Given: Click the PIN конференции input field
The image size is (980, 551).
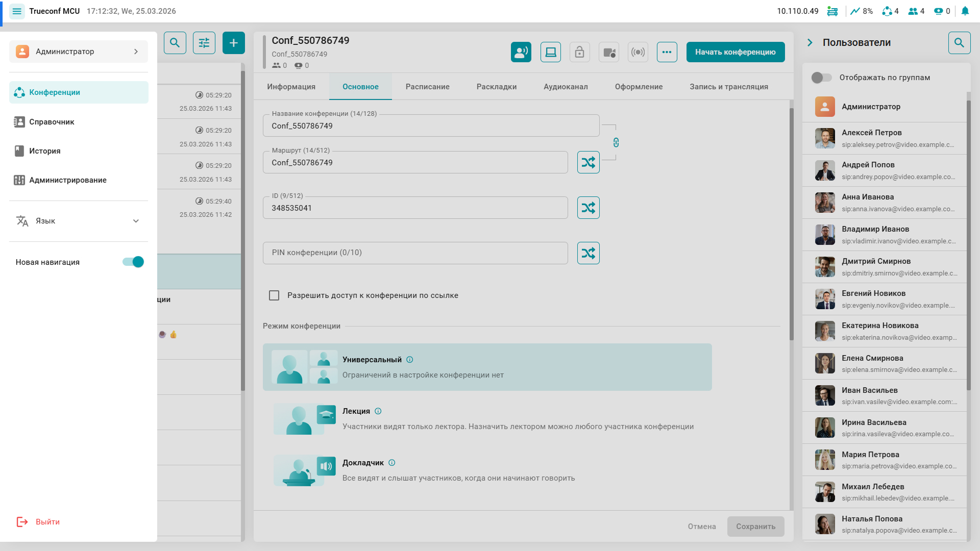Looking at the screenshot, I should pos(415,253).
